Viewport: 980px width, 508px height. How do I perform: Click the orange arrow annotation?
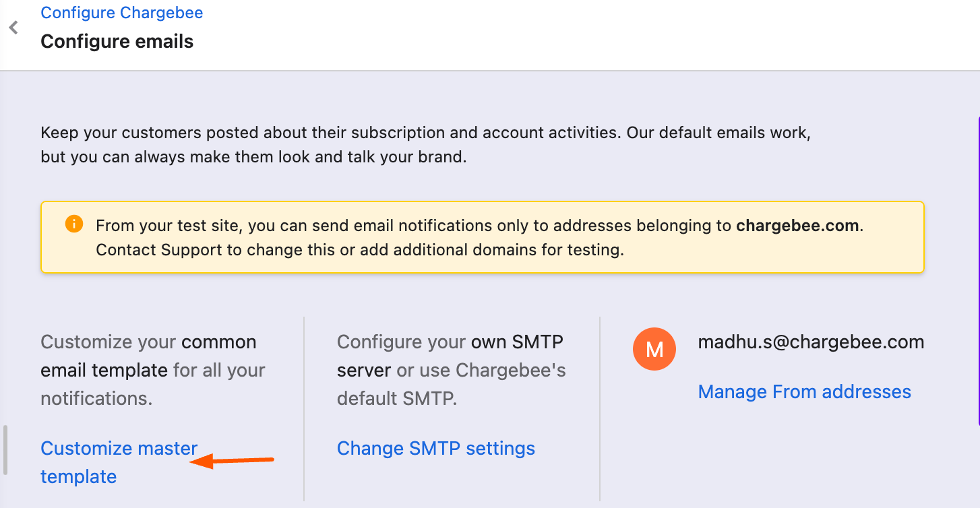click(233, 462)
